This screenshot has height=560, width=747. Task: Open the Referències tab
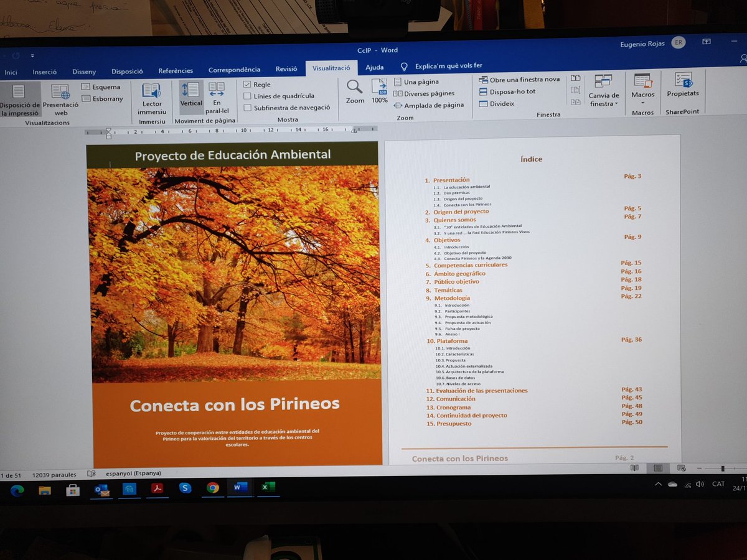(176, 70)
